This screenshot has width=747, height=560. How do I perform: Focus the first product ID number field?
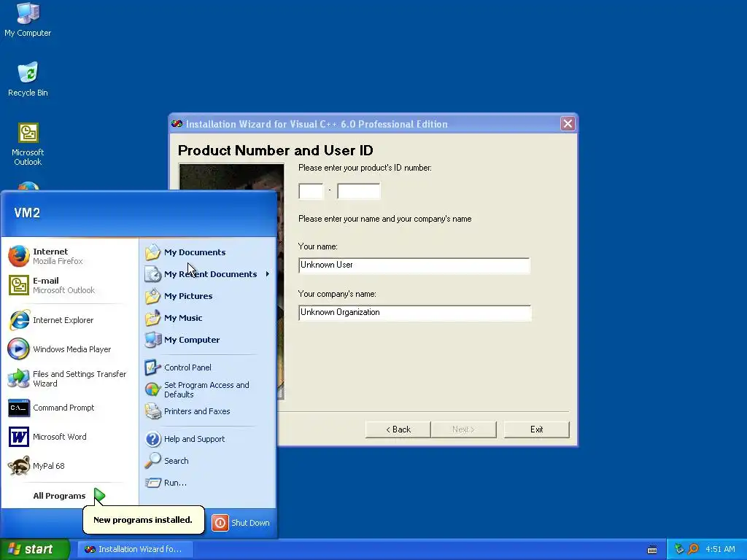point(311,191)
